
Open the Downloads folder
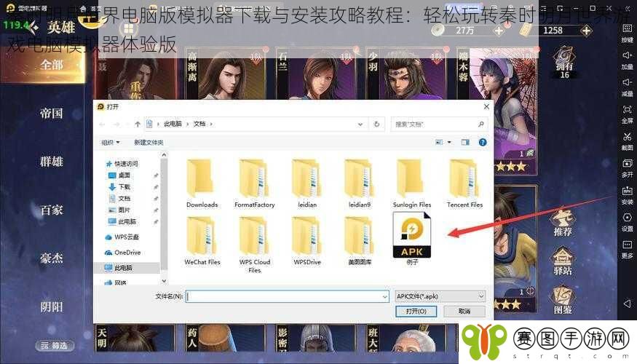pos(202,183)
